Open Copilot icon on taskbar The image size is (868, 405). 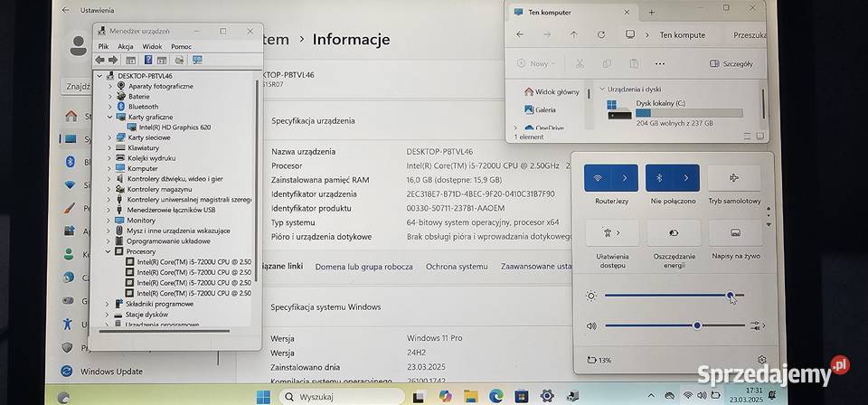tap(445, 396)
